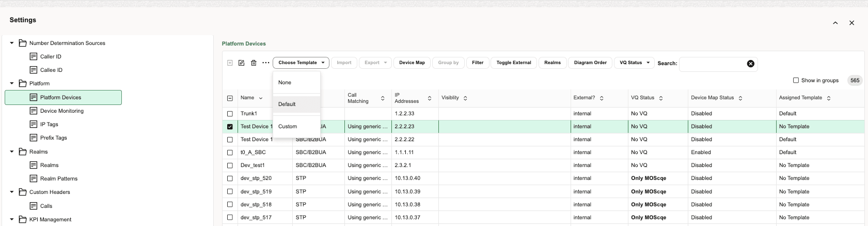868x226 pixels.
Task: Click the Filter button
Action: (478, 63)
